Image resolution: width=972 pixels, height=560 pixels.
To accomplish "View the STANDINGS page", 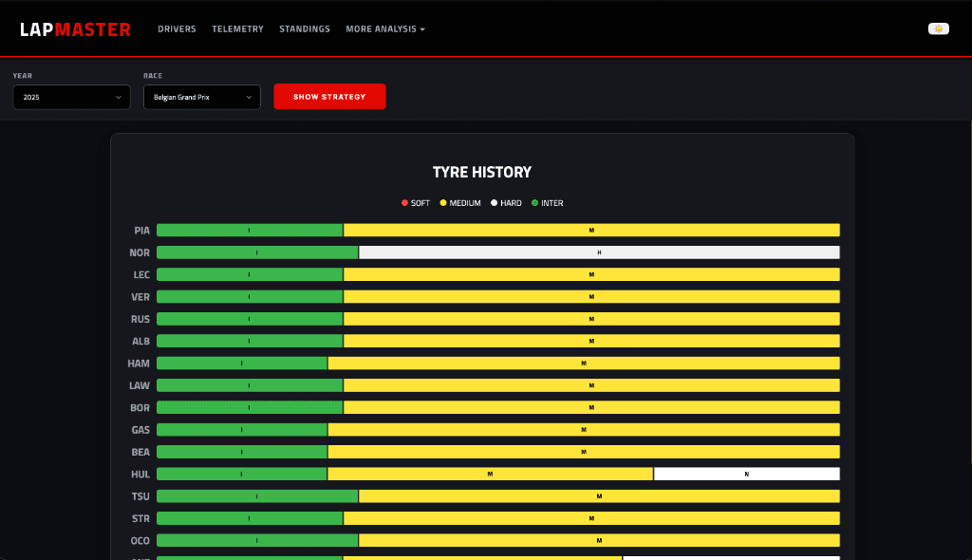I will point(305,28).
